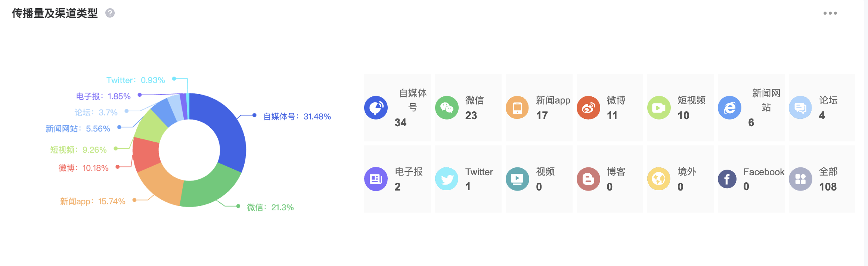Select the green 微信 channel icon
Image resolution: width=868 pixels, height=266 pixels.
[x=447, y=108]
